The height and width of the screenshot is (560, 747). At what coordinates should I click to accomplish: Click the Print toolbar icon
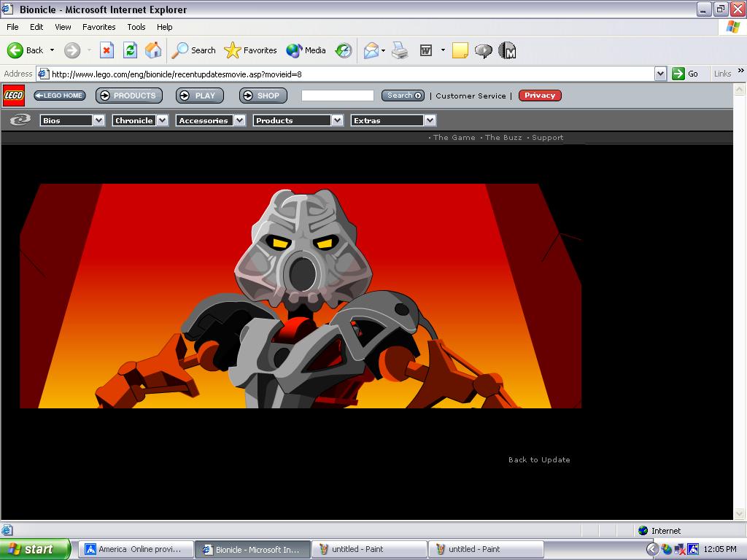tap(400, 50)
